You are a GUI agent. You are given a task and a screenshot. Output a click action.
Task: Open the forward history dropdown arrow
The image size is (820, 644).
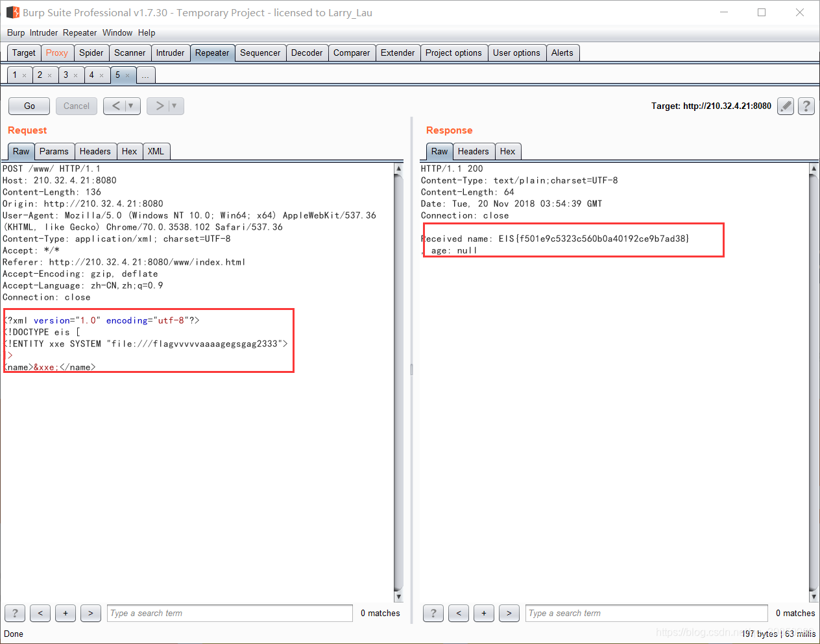pos(175,106)
